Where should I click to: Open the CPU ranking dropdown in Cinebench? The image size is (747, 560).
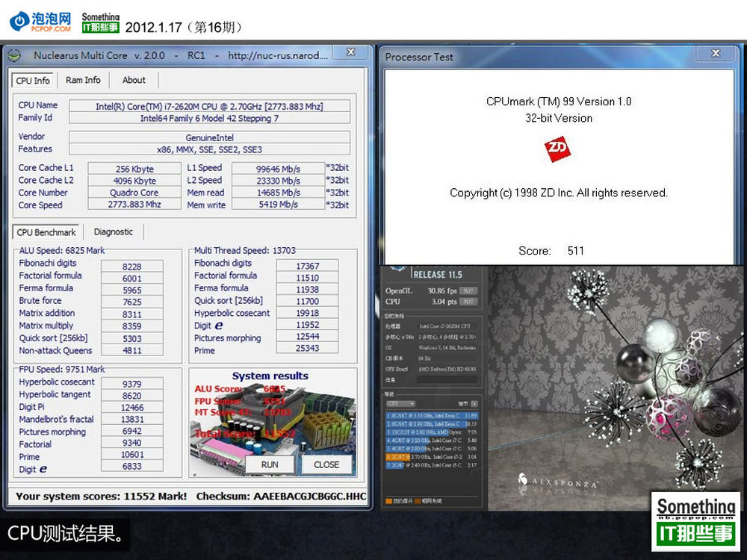[400, 404]
